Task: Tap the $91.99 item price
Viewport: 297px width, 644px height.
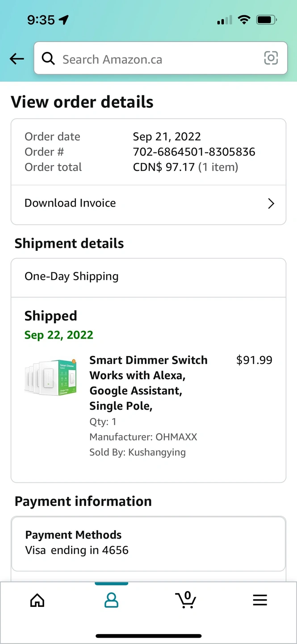Action: (254, 360)
